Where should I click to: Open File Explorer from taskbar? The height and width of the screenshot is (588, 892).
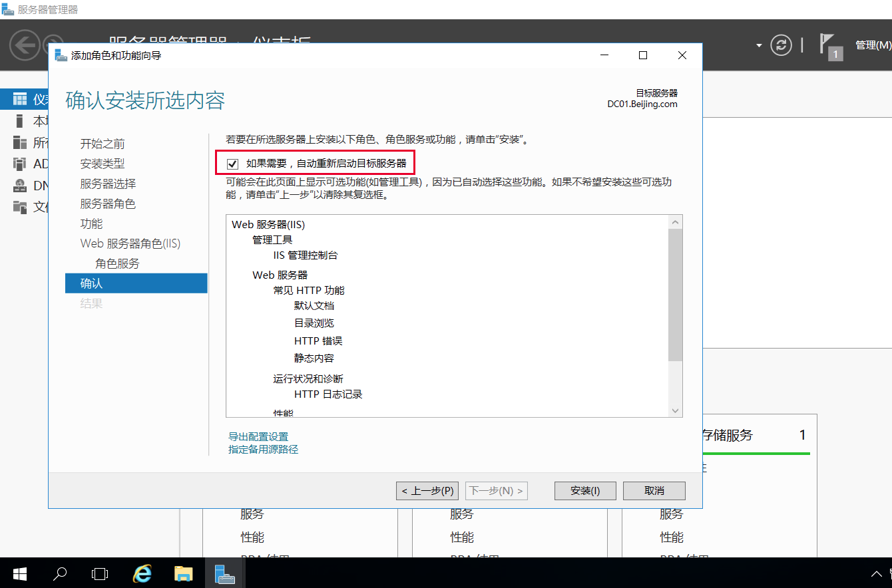click(183, 573)
